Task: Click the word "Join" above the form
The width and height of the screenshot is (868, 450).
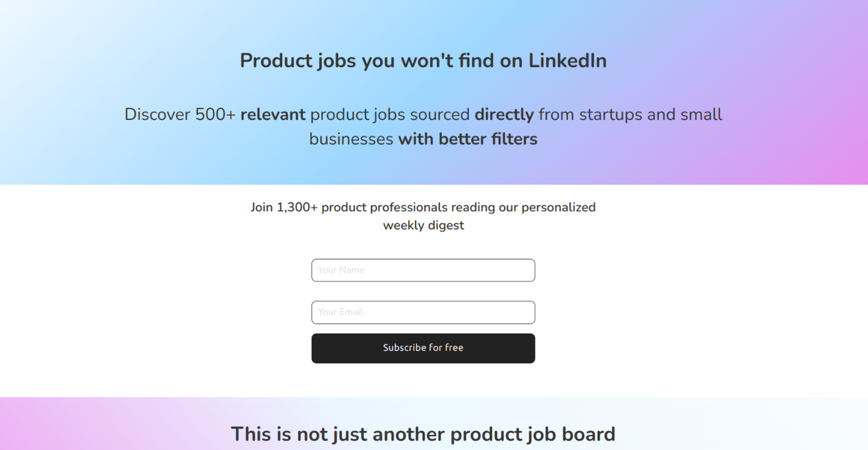Action: 262,208
